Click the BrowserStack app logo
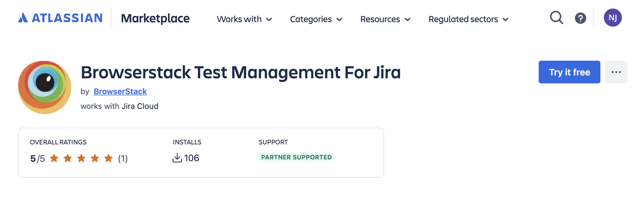Image resolution: width=644 pixels, height=198 pixels. coord(45,87)
